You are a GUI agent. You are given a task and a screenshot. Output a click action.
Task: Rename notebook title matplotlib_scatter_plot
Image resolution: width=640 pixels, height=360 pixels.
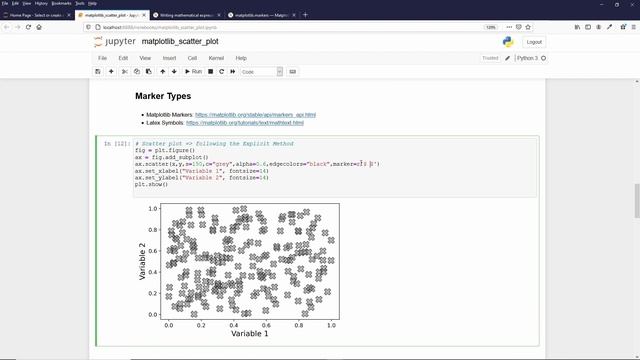click(180, 42)
